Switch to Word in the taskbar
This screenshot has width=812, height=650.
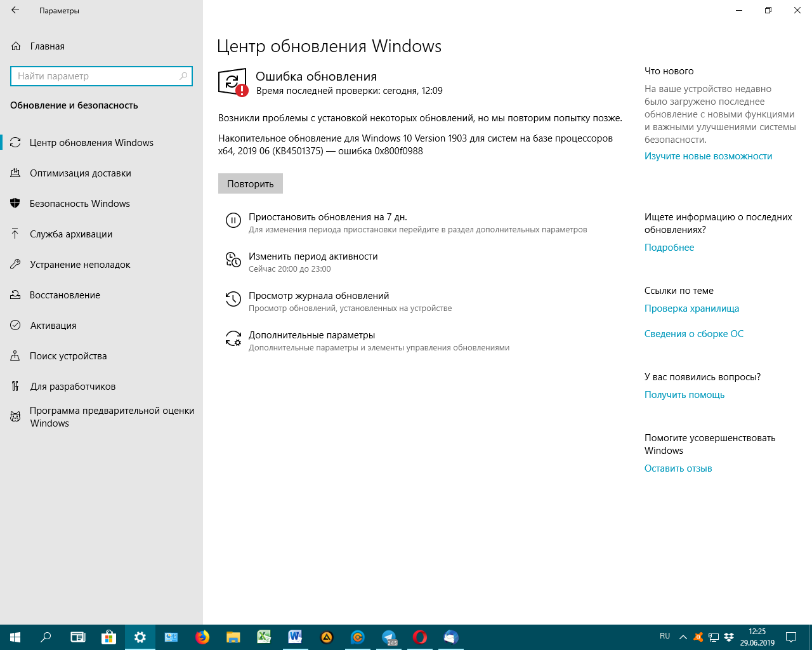click(296, 637)
